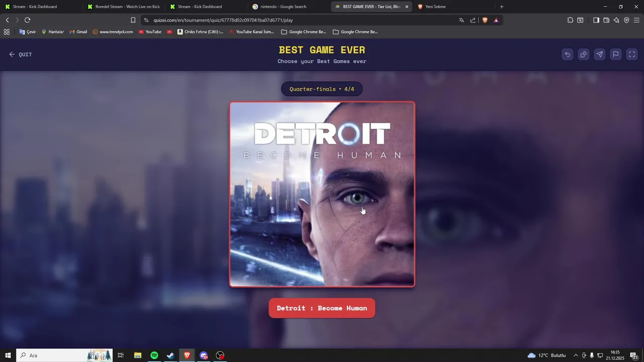Screen dimensions: 644x362
Task: Share the quiz via paper-plane icon
Action: click(x=600, y=54)
